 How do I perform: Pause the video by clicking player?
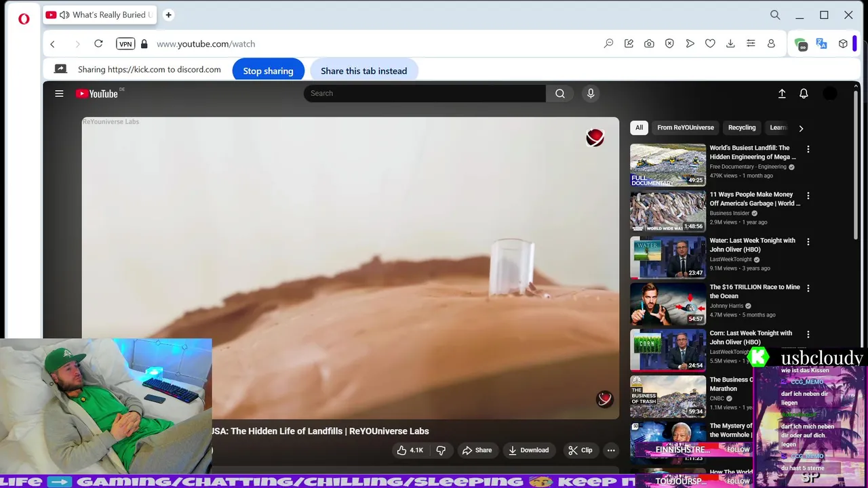(x=350, y=268)
